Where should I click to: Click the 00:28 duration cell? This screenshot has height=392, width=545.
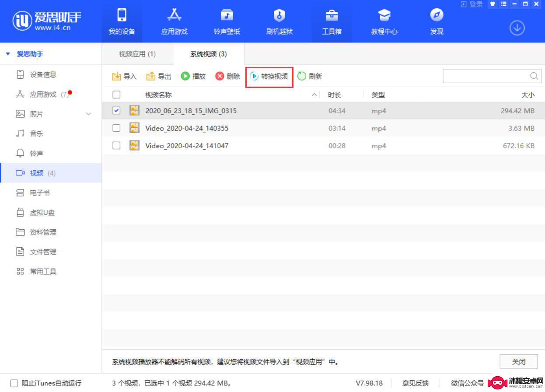coord(337,146)
